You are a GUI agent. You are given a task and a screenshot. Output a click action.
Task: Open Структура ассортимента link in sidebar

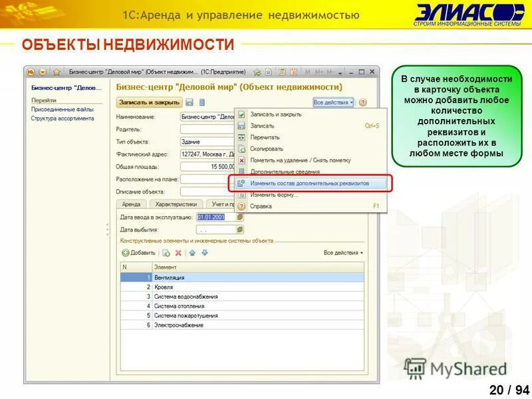(x=63, y=118)
